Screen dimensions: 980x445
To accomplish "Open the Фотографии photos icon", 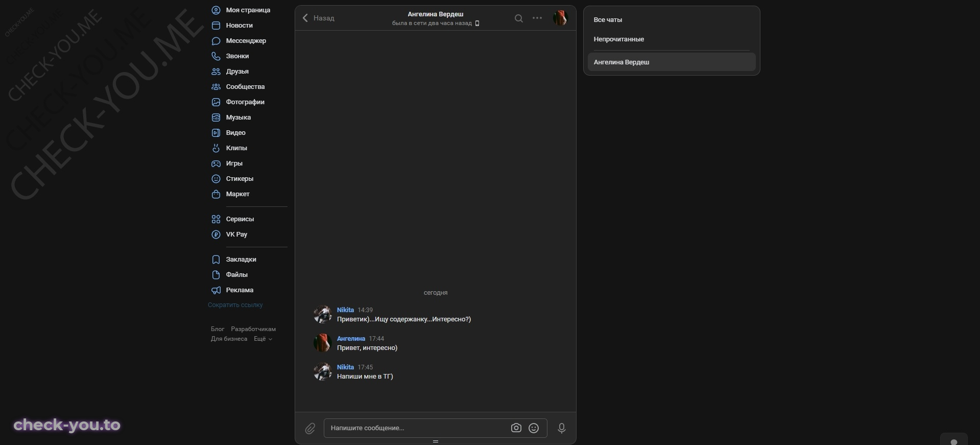I will 216,102.
